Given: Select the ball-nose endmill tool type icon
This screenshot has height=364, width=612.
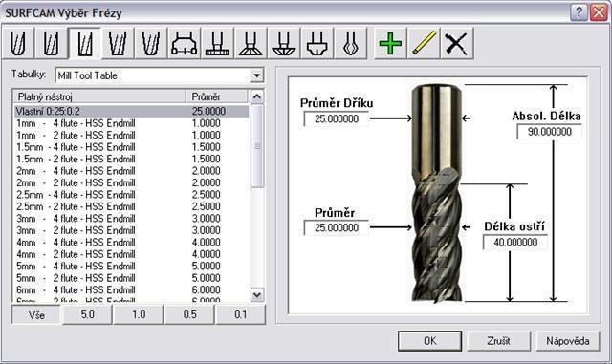Looking at the screenshot, I should 18,43.
